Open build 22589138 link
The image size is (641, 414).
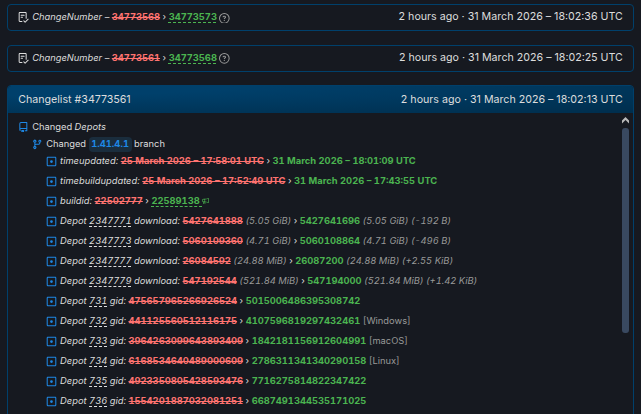point(175,201)
